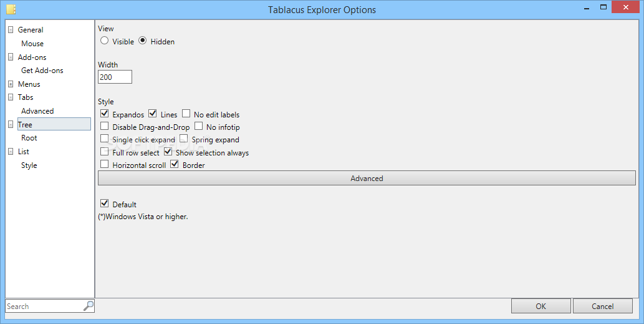
Task: Turn on Single click expand
Action: [104, 139]
